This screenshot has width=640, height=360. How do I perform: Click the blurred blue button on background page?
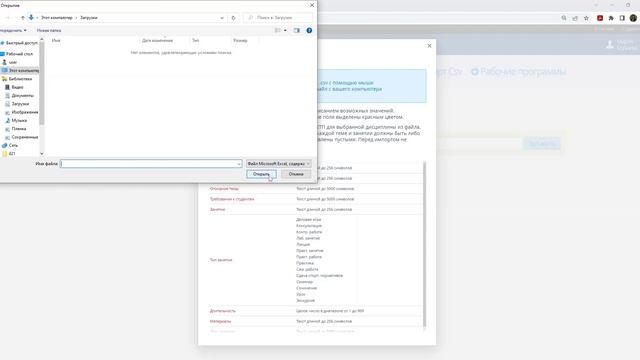point(542,144)
